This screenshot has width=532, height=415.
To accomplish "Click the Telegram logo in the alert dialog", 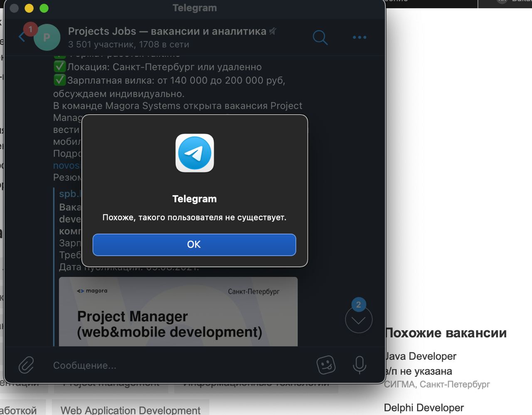I will (x=195, y=153).
